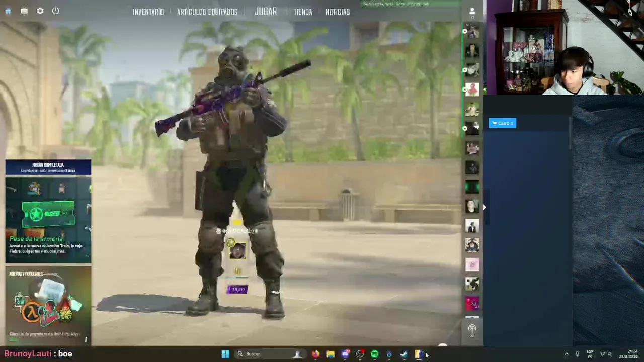
Task: Click the purple rank badge under avatar
Action: (x=237, y=289)
